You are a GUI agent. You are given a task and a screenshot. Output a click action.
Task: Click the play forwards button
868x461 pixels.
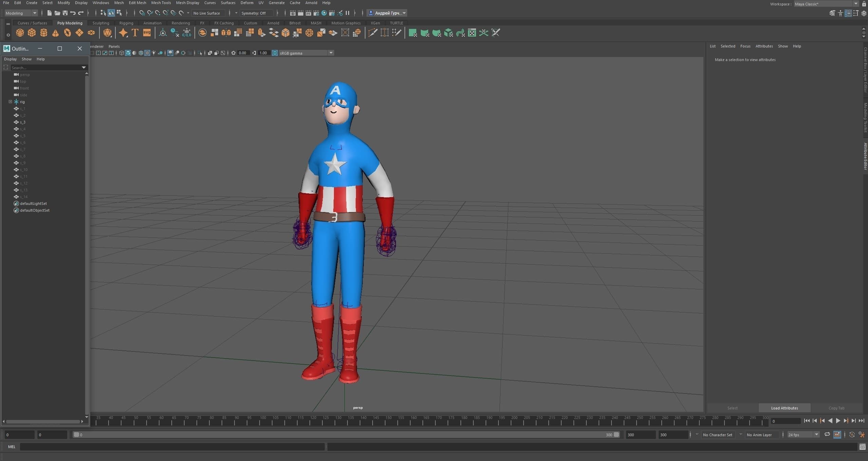838,421
